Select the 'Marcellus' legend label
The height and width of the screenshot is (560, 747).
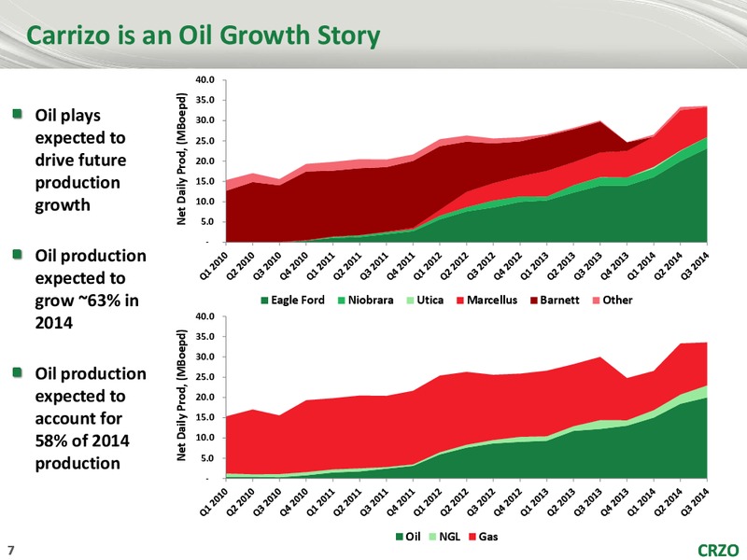492,301
